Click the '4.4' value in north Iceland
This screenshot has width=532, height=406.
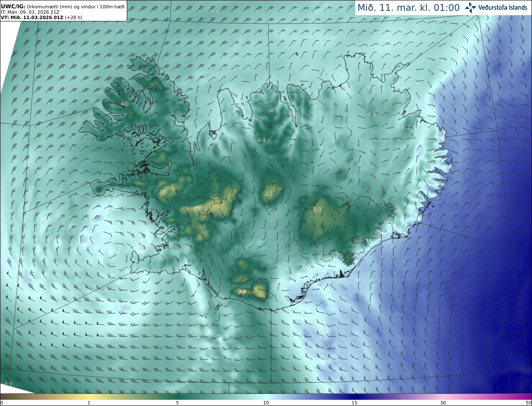pos(261,140)
